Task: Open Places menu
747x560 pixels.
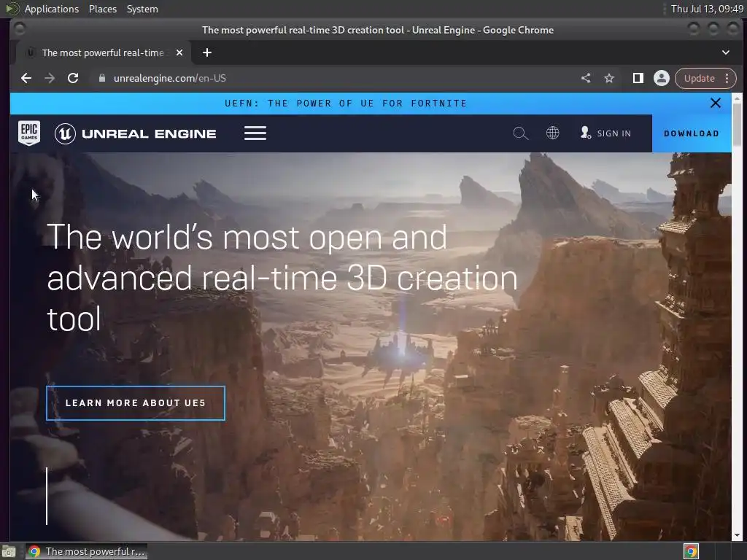Action: coord(102,9)
